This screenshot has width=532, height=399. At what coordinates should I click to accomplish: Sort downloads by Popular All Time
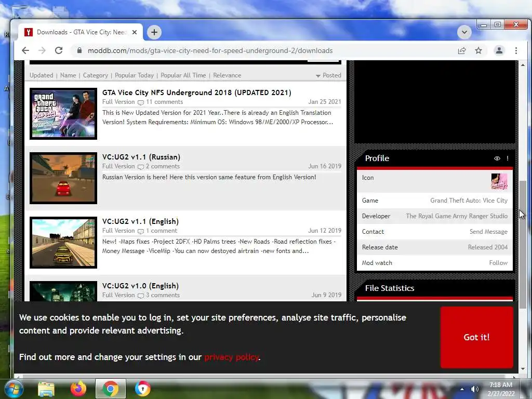point(183,75)
